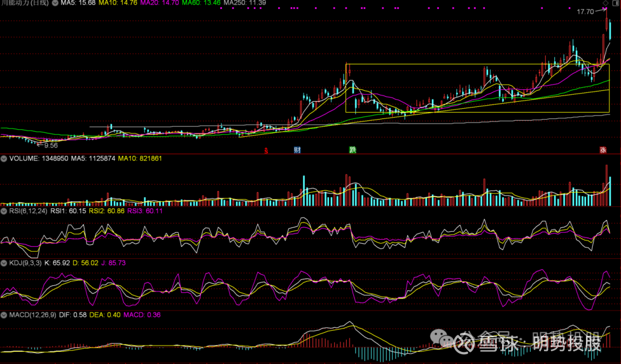621x364 pixels.
Task: Click the 17.70 high price label
Action: pos(585,12)
